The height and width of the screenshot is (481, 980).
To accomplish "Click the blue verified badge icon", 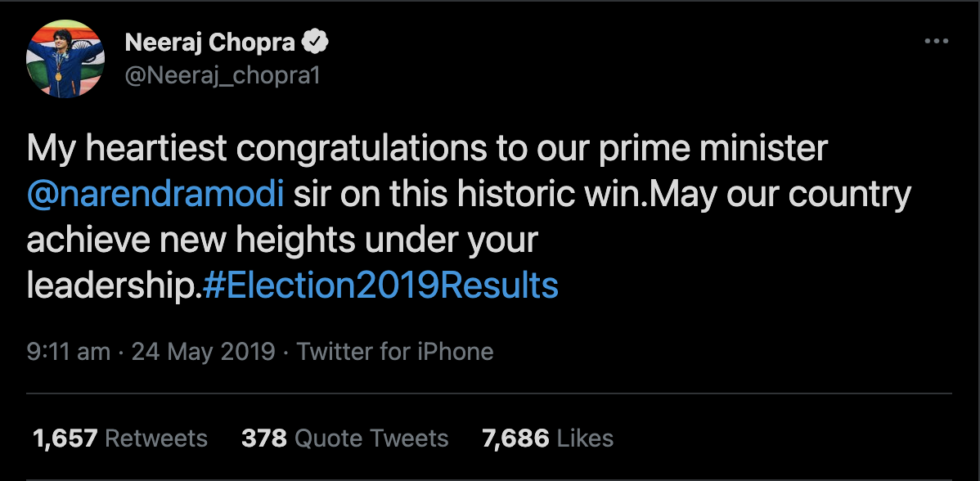I will coord(317,42).
